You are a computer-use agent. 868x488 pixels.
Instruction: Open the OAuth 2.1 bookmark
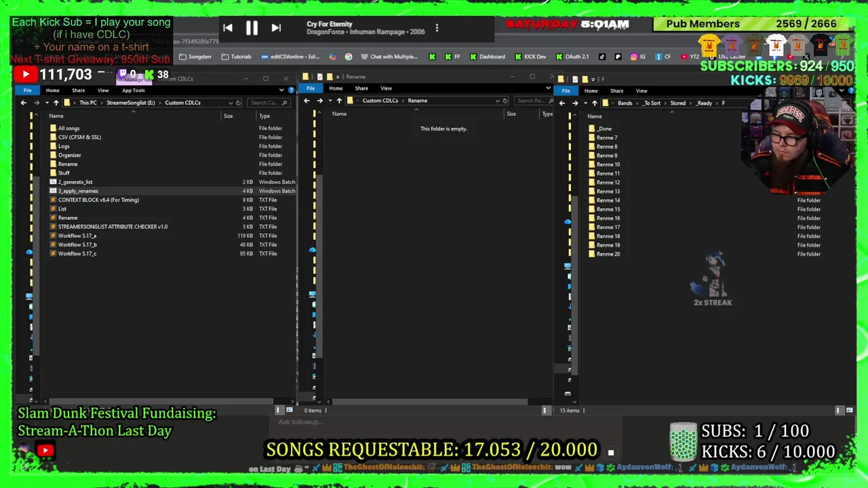tap(572, 57)
